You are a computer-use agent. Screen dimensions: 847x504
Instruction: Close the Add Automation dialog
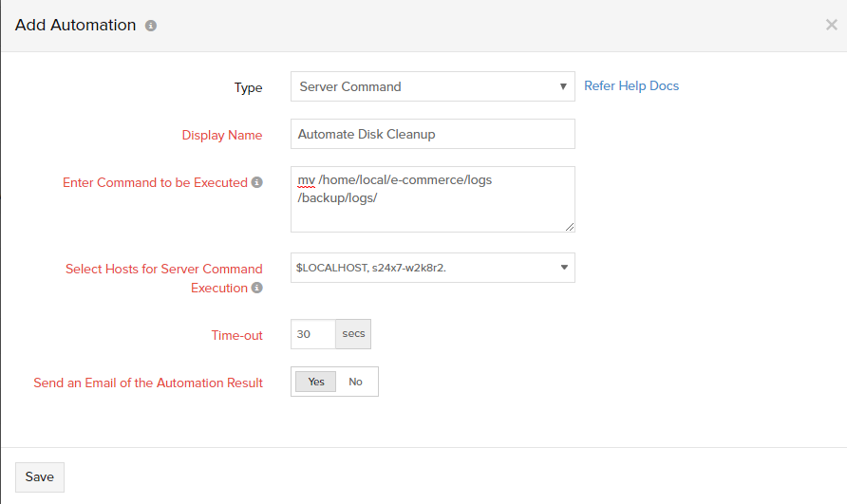coord(832,25)
